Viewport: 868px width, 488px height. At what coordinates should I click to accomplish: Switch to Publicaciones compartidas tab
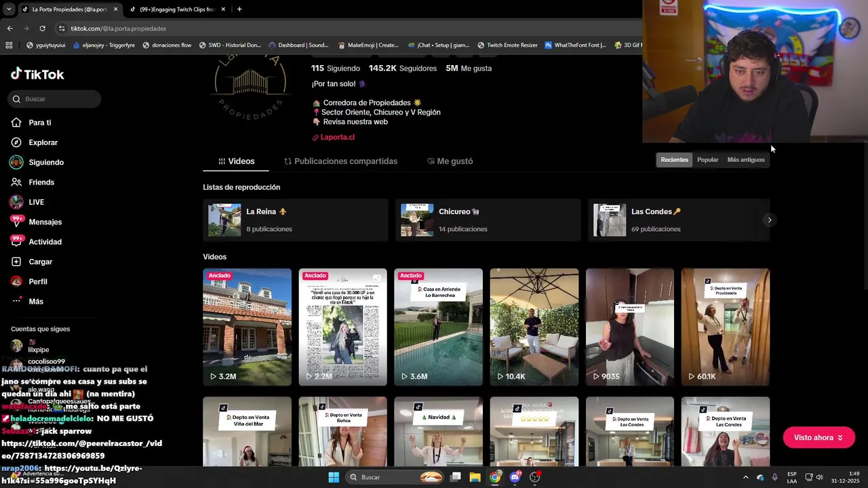(340, 161)
